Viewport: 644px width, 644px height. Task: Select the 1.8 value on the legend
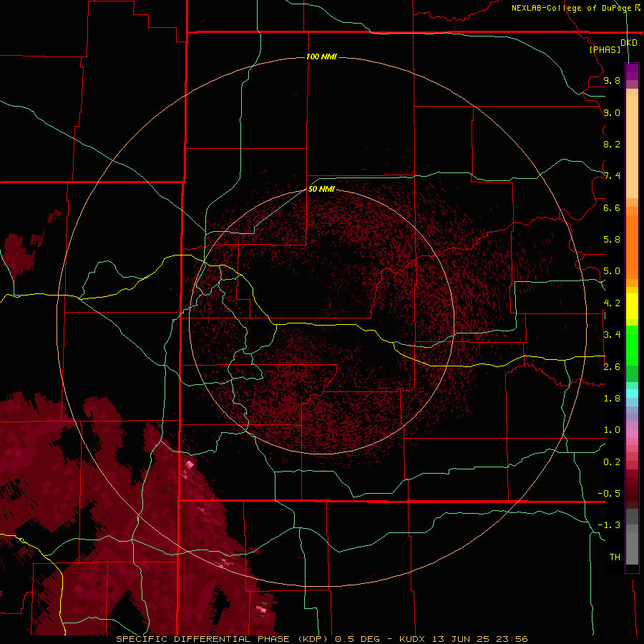click(x=612, y=399)
